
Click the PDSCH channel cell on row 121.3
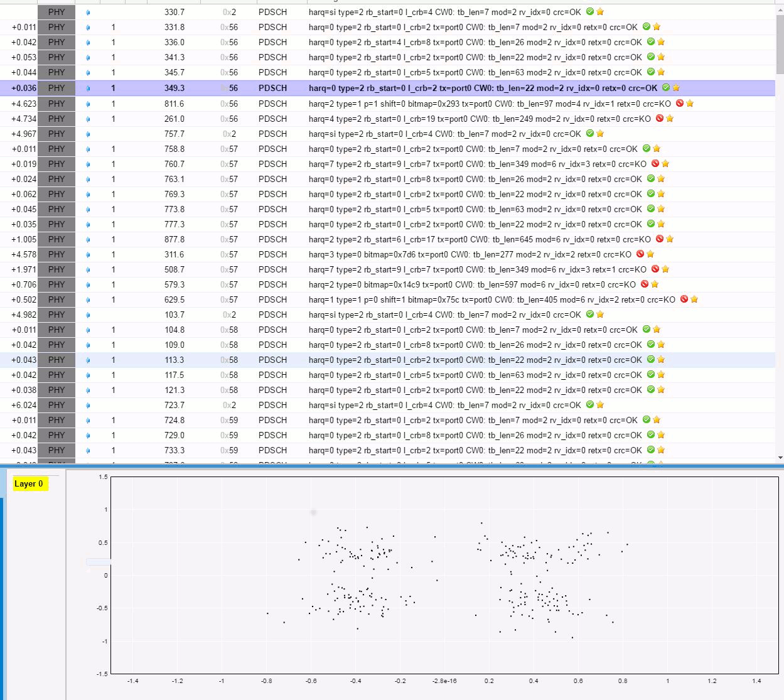pyautogui.click(x=272, y=390)
